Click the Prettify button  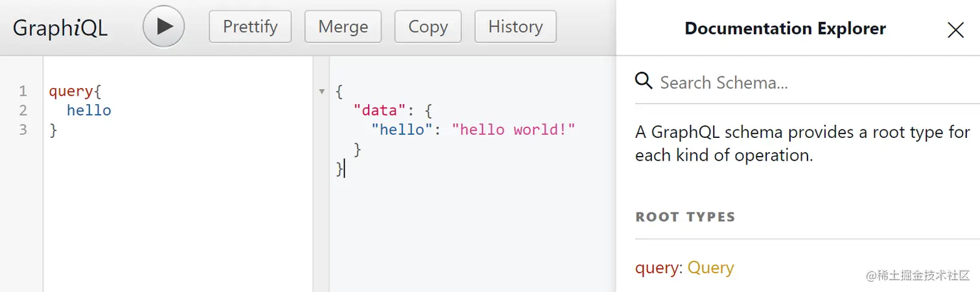(x=250, y=27)
